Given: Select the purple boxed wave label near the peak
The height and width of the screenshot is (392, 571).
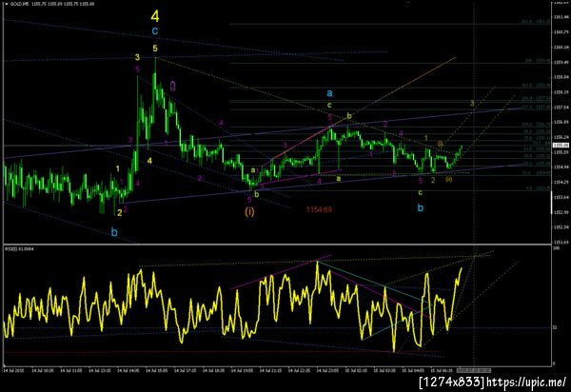Looking at the screenshot, I should 173,87.
